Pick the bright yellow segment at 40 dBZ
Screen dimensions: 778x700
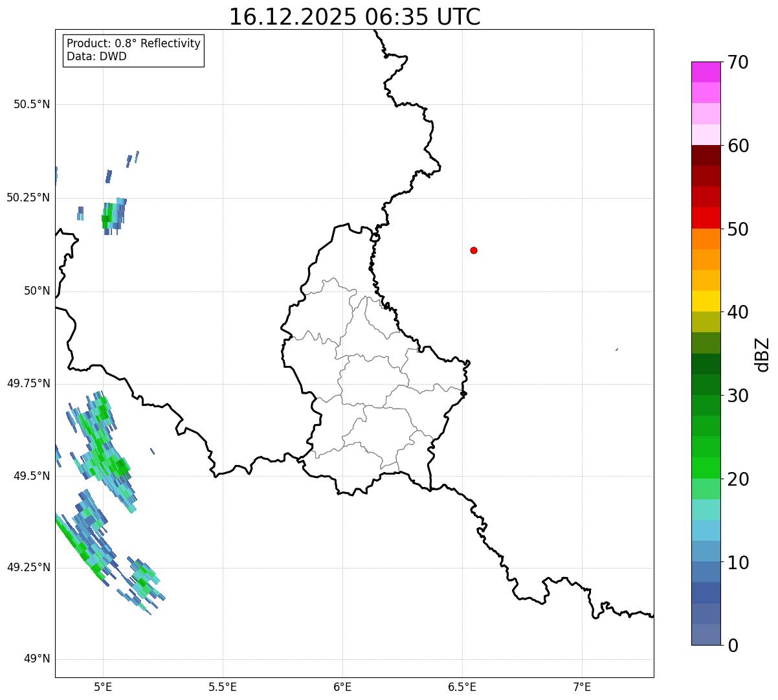[x=706, y=301]
